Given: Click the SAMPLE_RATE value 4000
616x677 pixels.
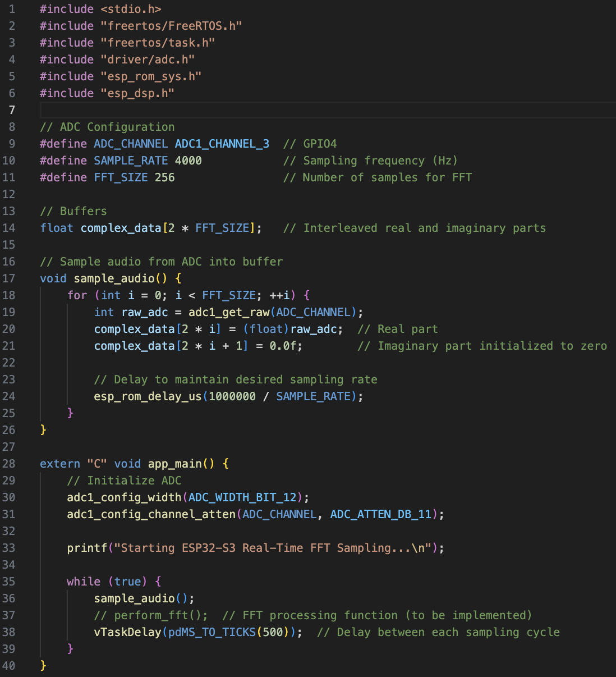Looking at the screenshot, I should click(x=188, y=161).
